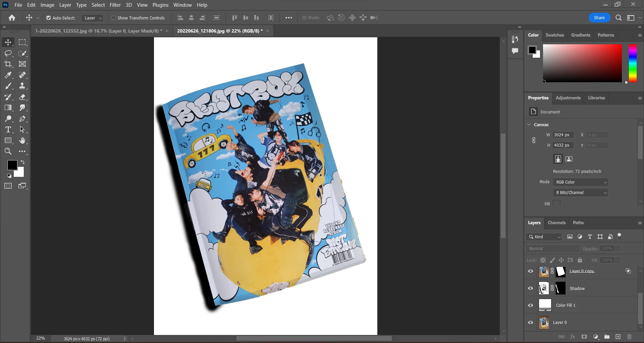Select the Crop tool
Viewport: 644px width, 343px height.
click(x=8, y=64)
